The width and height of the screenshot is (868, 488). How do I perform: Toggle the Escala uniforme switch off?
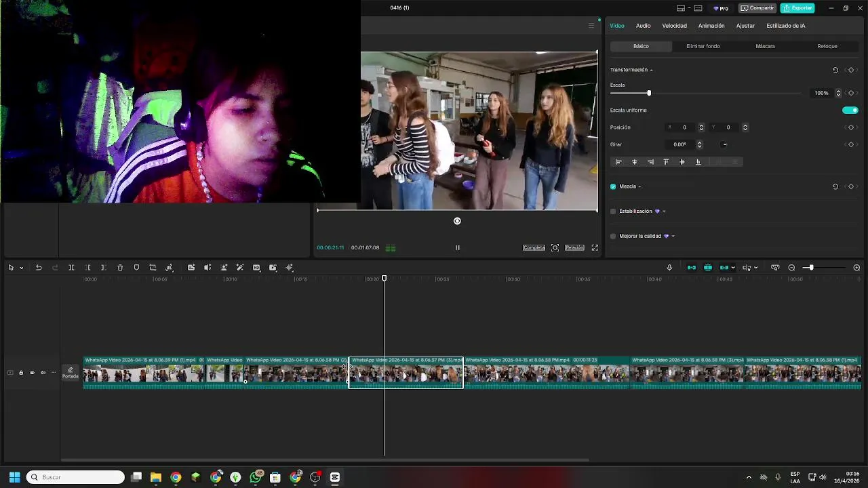click(x=850, y=110)
